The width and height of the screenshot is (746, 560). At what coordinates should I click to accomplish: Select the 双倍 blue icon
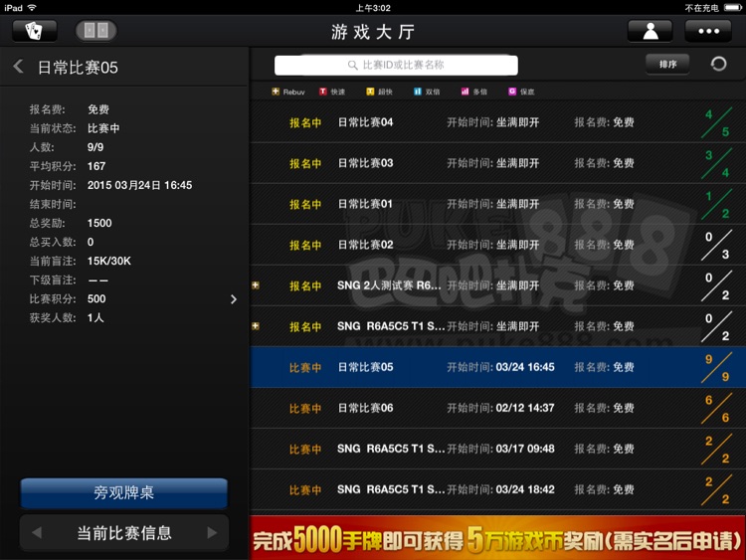[x=417, y=92]
